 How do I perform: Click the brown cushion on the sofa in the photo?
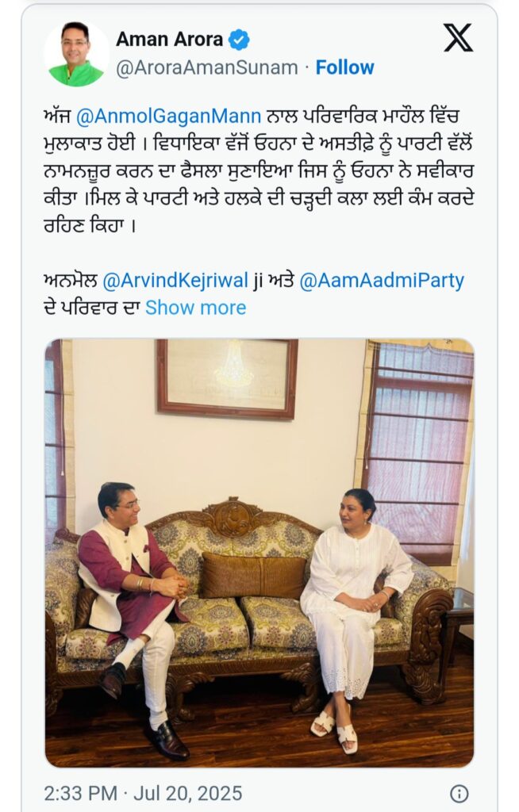coord(253,575)
